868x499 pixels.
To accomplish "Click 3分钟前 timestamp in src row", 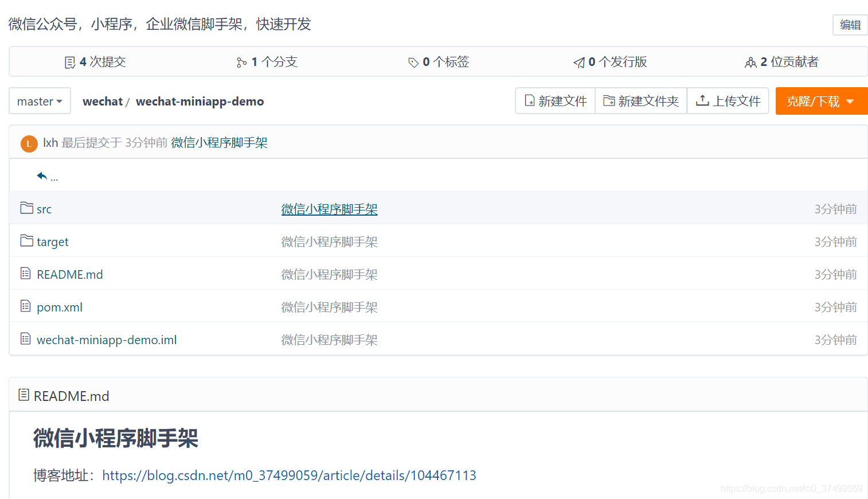I will (835, 209).
